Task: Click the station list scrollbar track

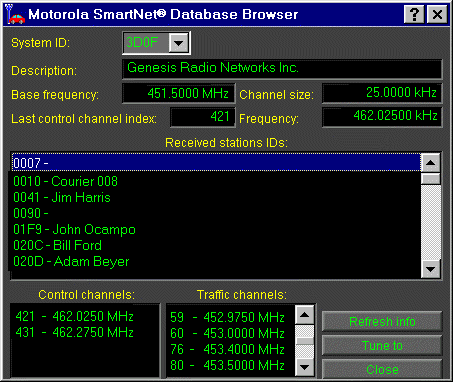Action: [x=431, y=222]
